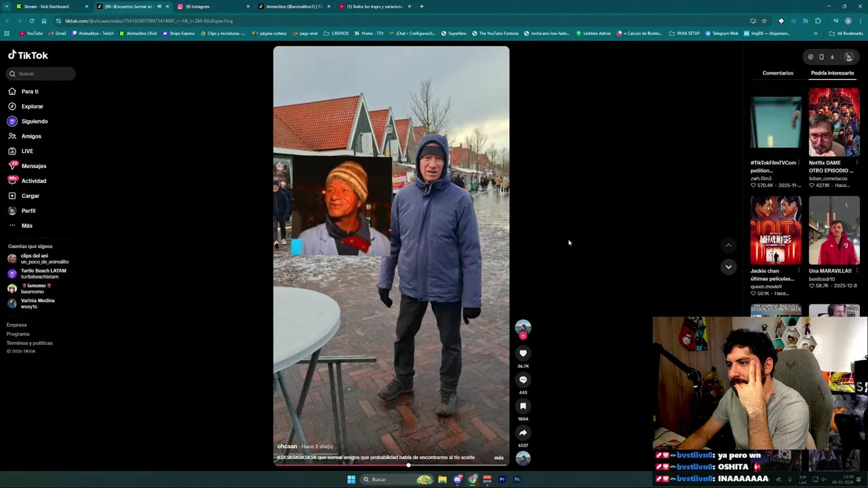The height and width of the screenshot is (488, 868).
Task: Go to next video arrow
Action: [728, 267]
